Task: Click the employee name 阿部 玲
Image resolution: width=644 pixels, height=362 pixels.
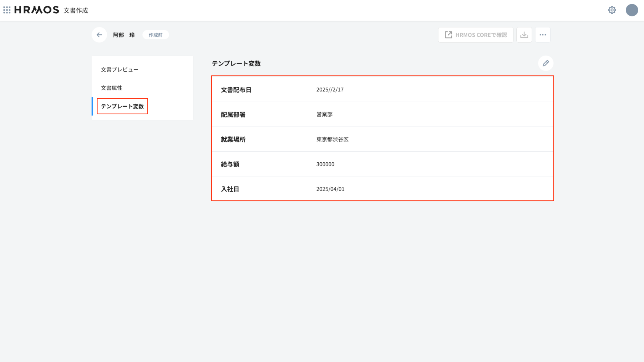Action: [x=124, y=35]
